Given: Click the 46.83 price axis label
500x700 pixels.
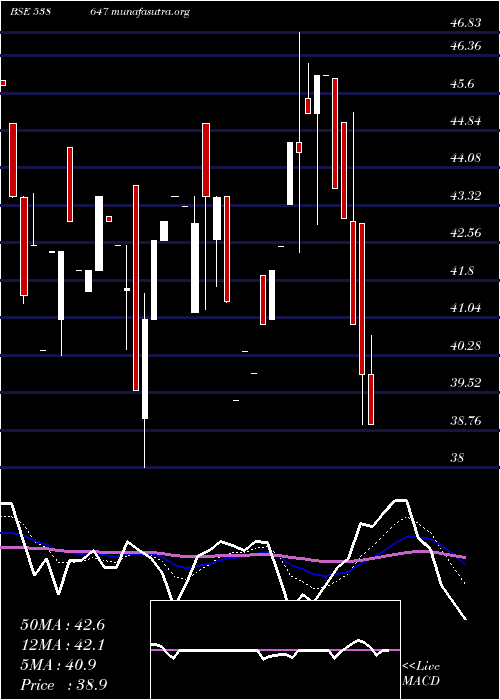Looking at the screenshot, I should pyautogui.click(x=466, y=23).
